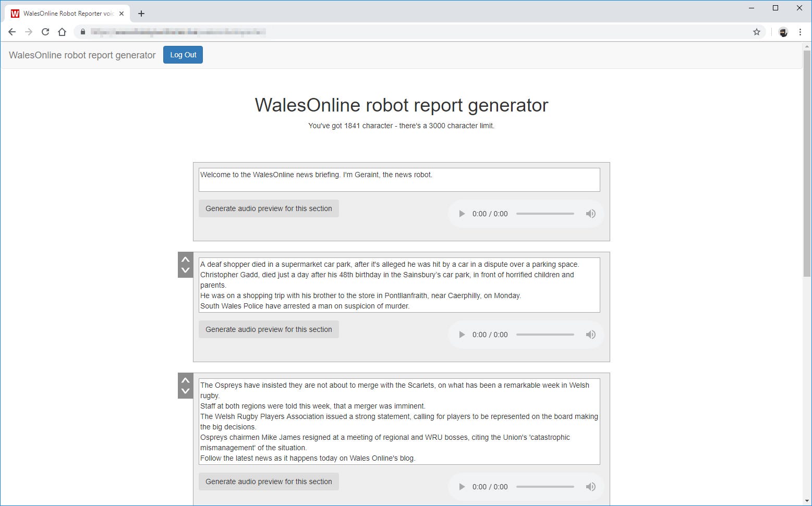This screenshot has width=812, height=506.
Task: Reload the current page
Action: tap(45, 32)
